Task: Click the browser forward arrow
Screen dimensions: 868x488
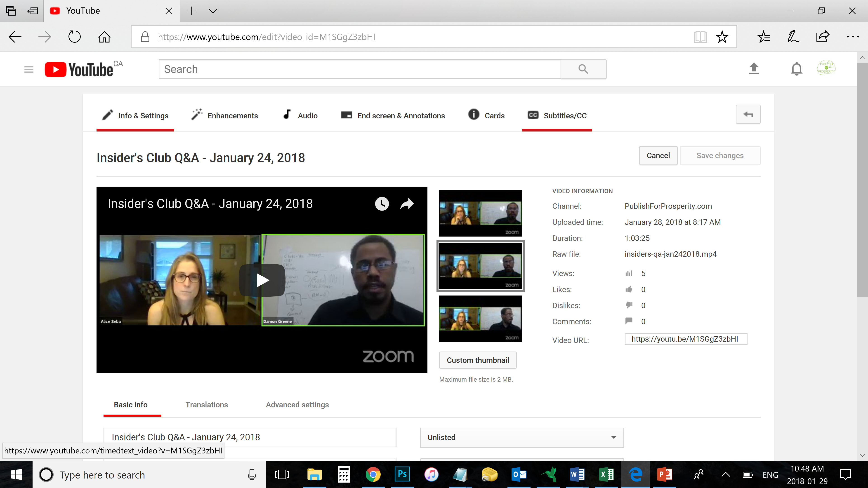Action: (x=45, y=37)
